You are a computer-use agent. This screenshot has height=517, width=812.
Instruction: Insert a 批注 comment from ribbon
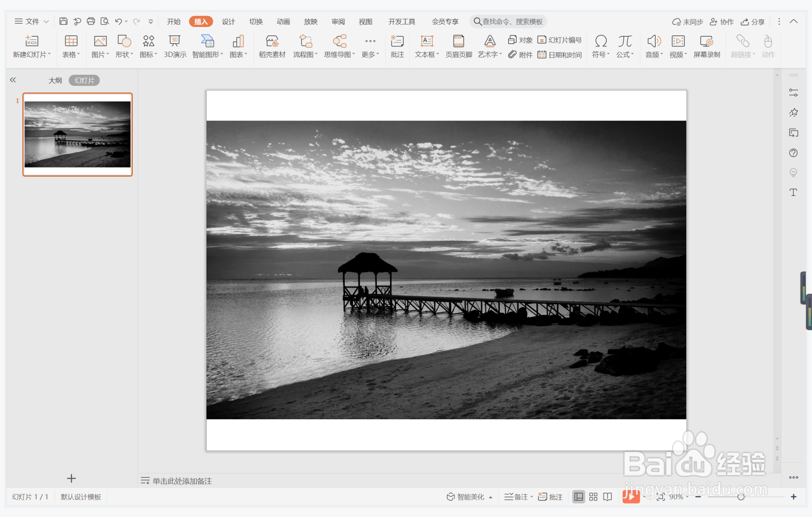point(397,46)
